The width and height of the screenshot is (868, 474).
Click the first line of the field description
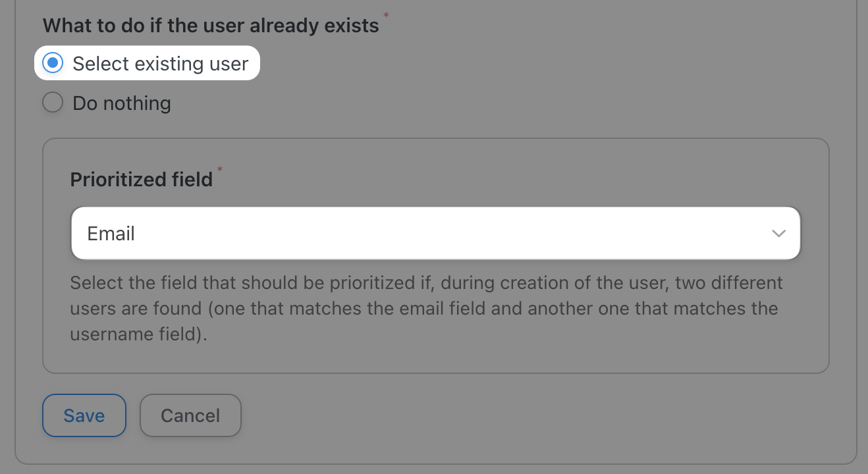click(426, 283)
